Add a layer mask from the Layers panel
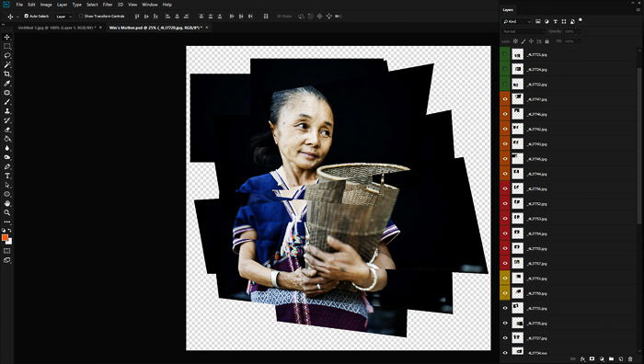This screenshot has height=364, width=644. [592, 359]
